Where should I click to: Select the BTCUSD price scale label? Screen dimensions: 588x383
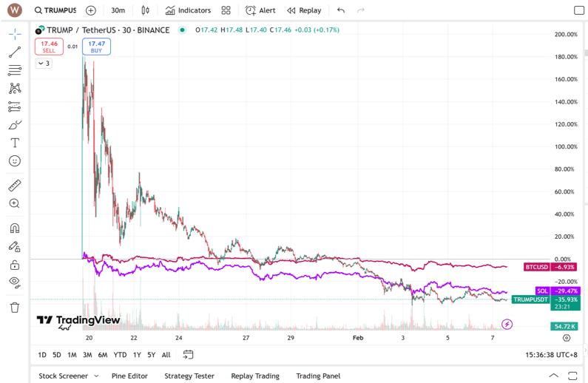click(x=537, y=267)
